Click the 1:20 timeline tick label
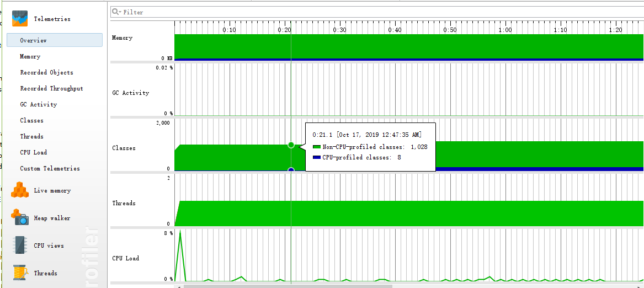The width and height of the screenshot is (644, 288). point(616,30)
